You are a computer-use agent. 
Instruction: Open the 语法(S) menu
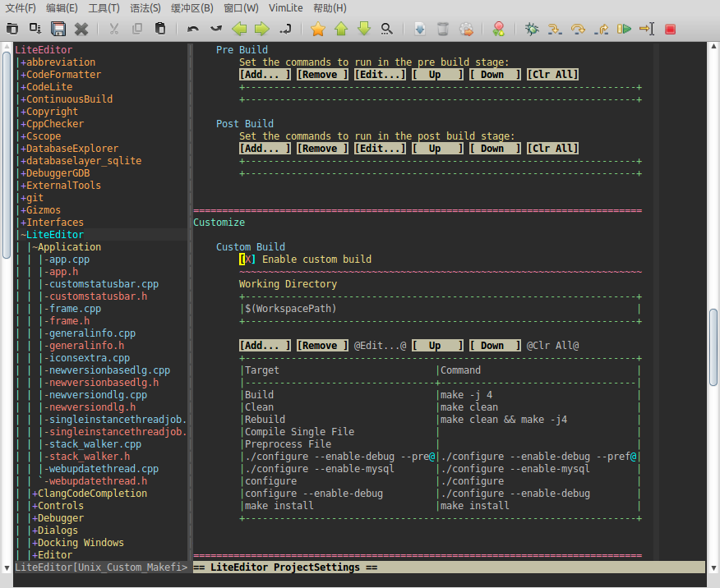(x=145, y=8)
